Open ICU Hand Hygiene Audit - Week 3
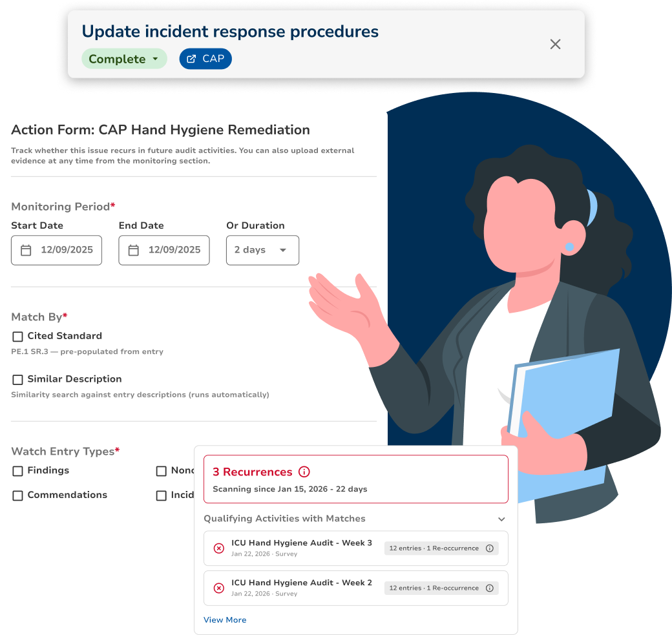Screen dimensions: 672x635 356,548
